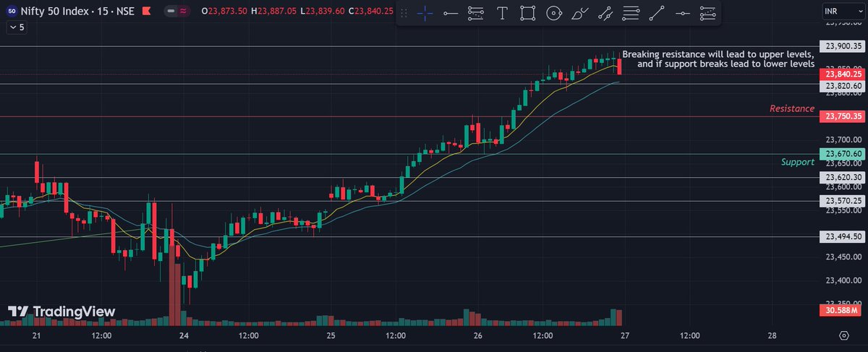
Task: Click the 21 date marker
Action: tap(37, 336)
